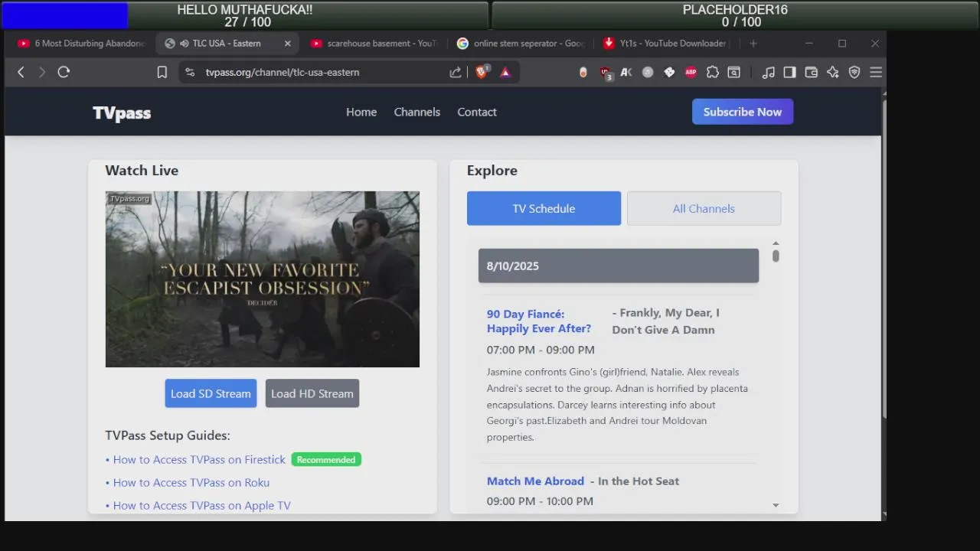Open 90 Day Fiancé: Happily Ever After? link
The width and height of the screenshot is (980, 551).
click(539, 321)
